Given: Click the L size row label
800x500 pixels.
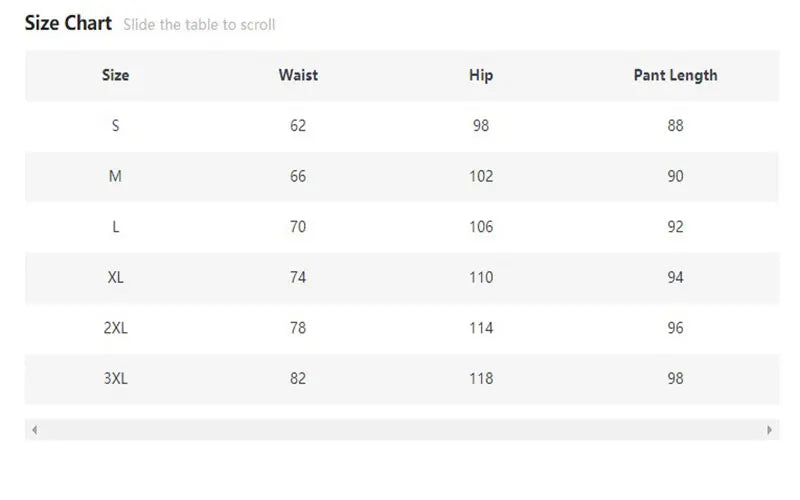Looking at the screenshot, I should coord(115,227).
